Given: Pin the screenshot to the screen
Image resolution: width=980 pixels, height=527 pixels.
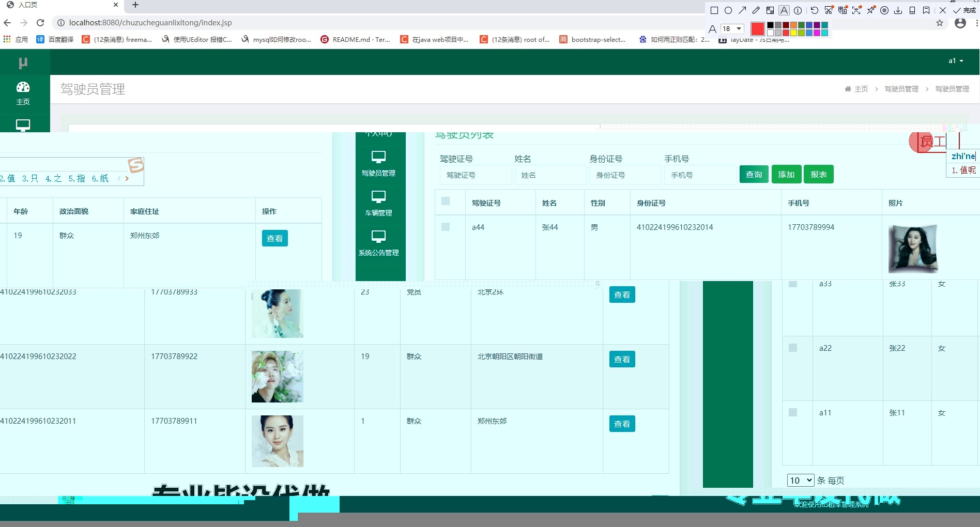Looking at the screenshot, I should (x=871, y=10).
